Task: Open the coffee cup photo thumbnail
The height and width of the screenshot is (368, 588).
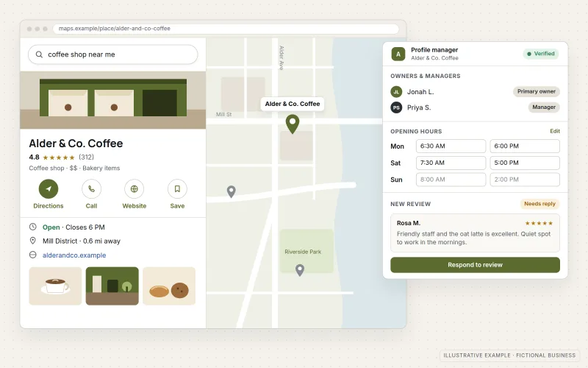Action: coord(55,286)
